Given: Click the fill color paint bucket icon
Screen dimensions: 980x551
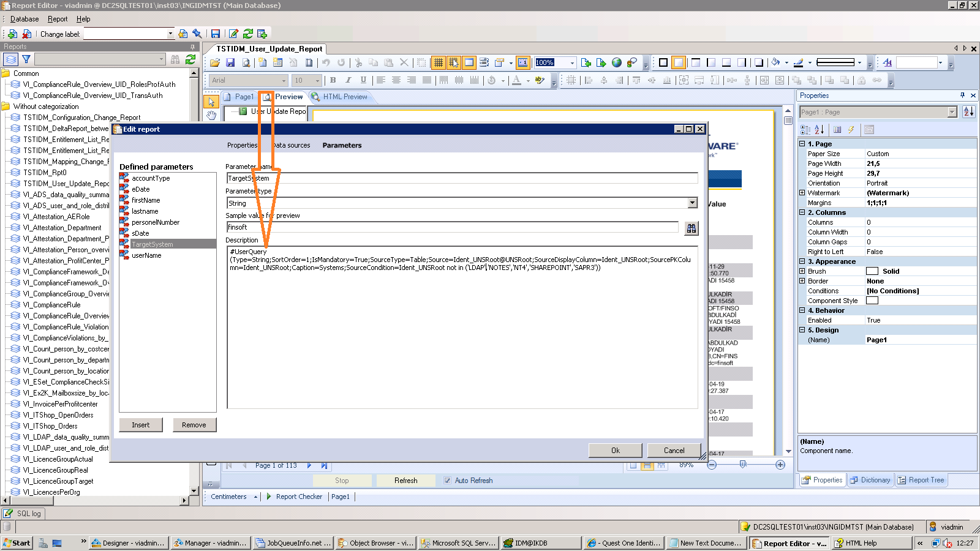Looking at the screenshot, I should pyautogui.click(x=776, y=62).
